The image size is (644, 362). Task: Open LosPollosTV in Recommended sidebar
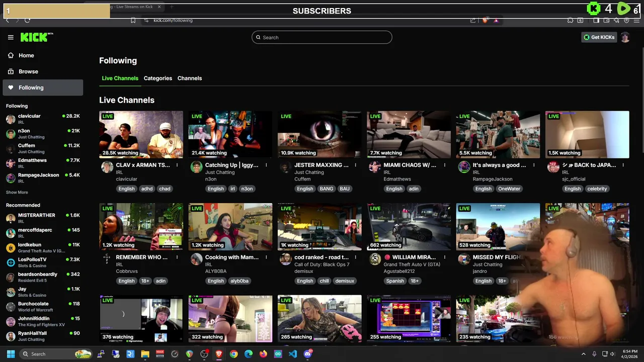(43, 262)
